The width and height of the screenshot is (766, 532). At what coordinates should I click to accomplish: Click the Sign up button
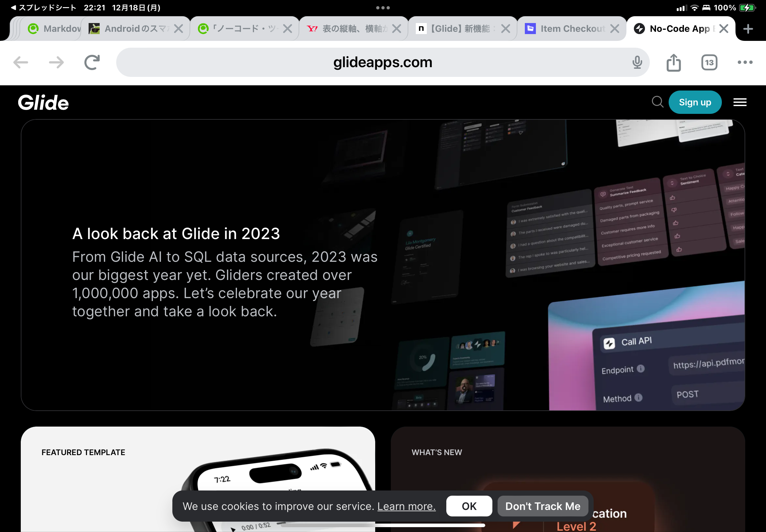click(x=695, y=102)
